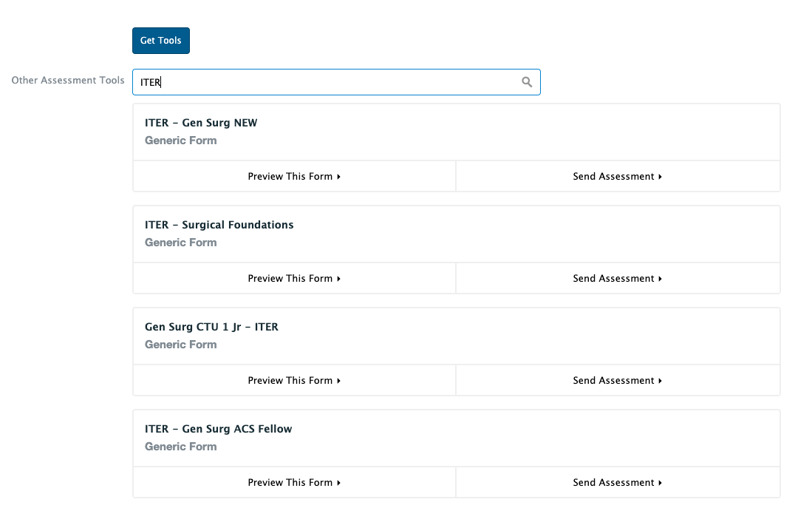Click 'Generic Form' under ITER - Gen Surg ACS Fellow
This screenshot has height=508, width=812.
[x=181, y=447]
